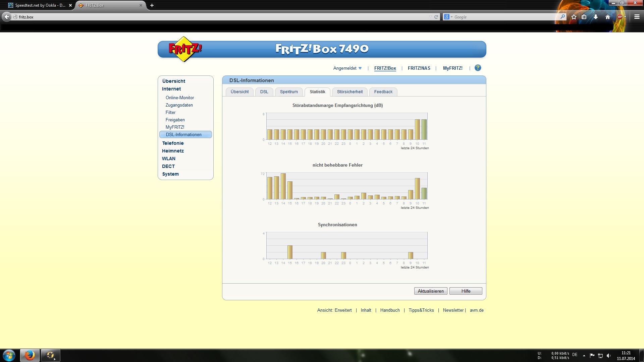Viewport: 644px width, 362px height.
Task: Click the blue help question mark icon
Action: 478,68
